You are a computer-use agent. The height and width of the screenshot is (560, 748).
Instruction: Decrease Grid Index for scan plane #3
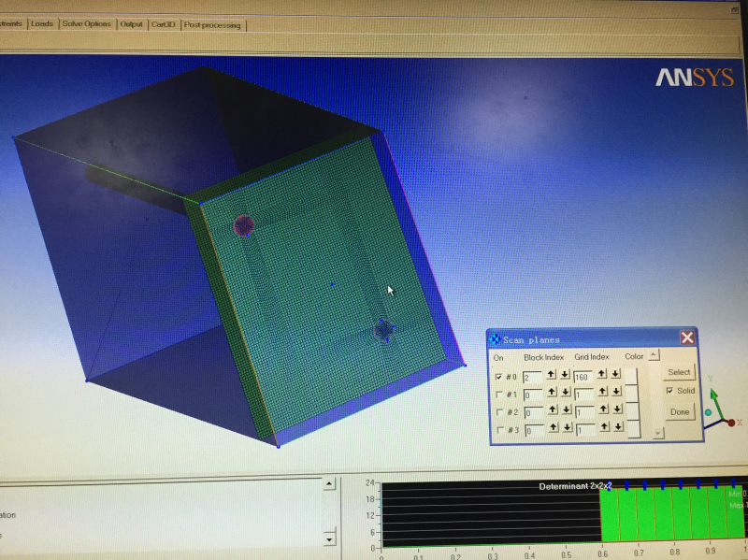[x=618, y=427]
